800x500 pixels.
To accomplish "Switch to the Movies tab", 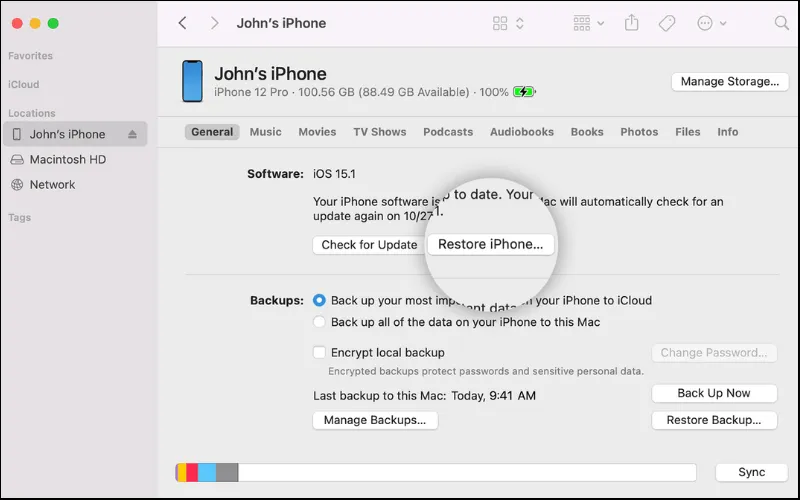I will pos(317,132).
